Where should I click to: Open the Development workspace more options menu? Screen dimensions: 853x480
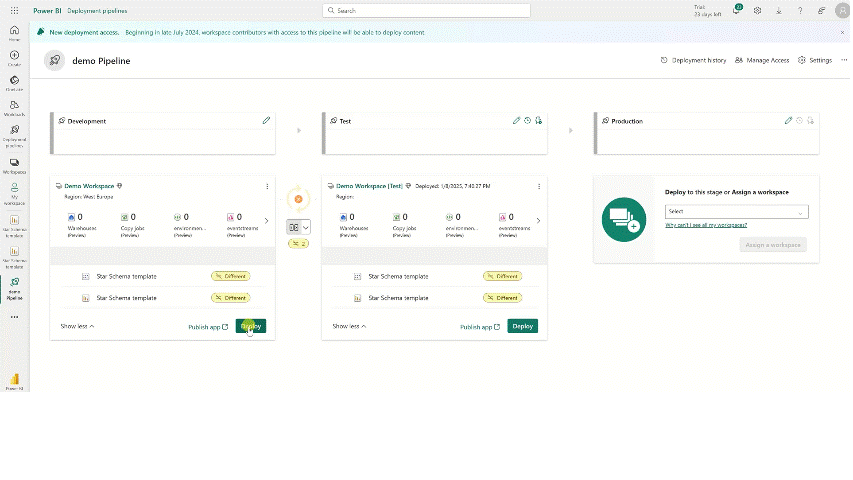coord(267,186)
